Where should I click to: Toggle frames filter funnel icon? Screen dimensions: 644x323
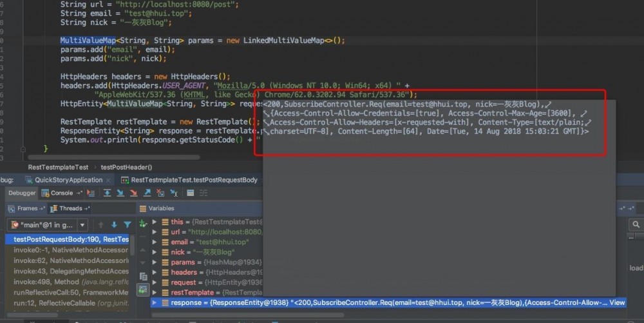[128, 225]
